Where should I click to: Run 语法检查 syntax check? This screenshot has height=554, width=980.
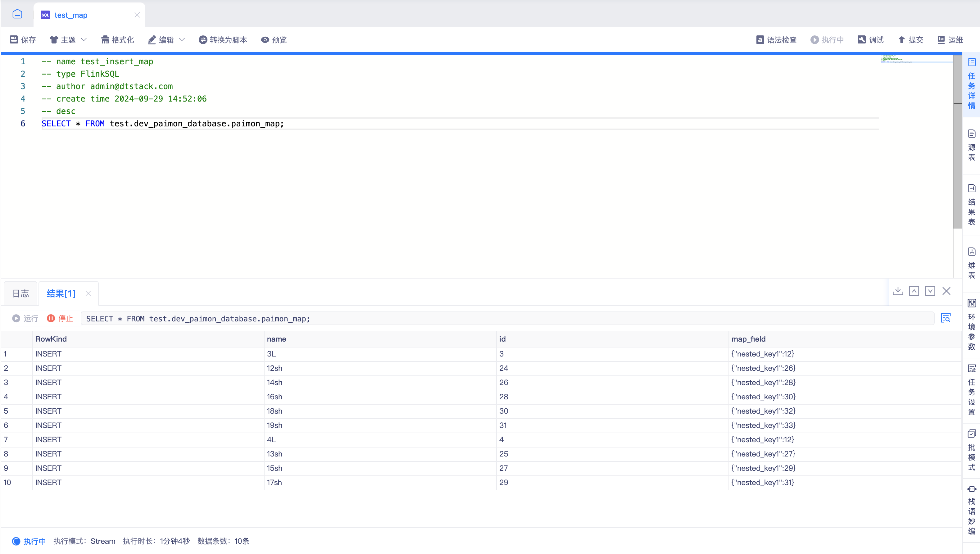(777, 39)
